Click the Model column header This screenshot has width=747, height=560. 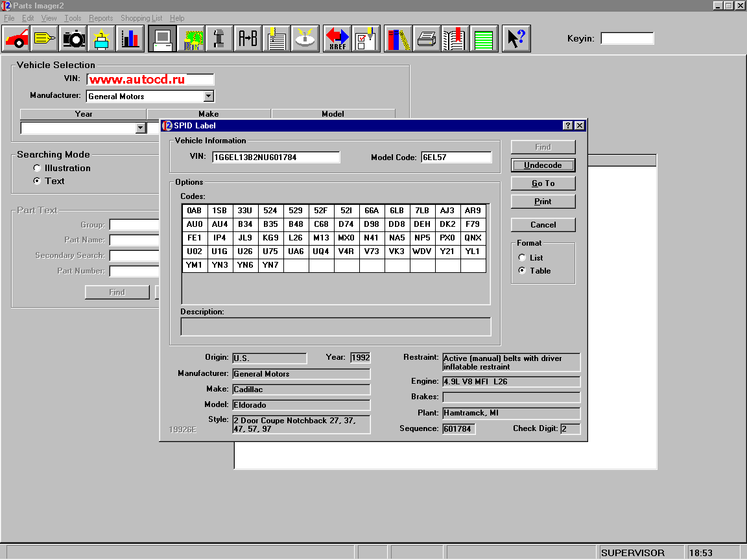coord(333,114)
